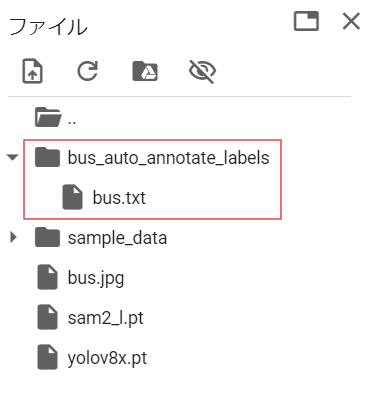
Task: Click the bus_auto_annotate_labels folder icon
Action: click(47, 157)
